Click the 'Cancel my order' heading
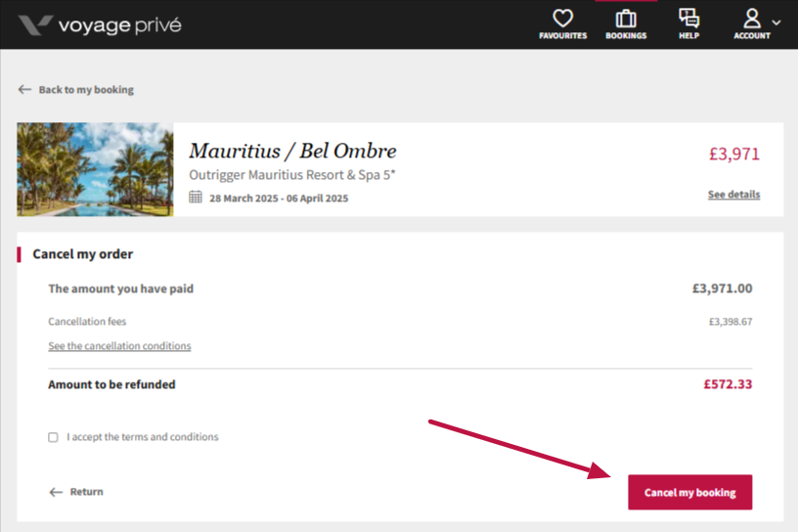The width and height of the screenshot is (798, 532). pyautogui.click(x=82, y=254)
